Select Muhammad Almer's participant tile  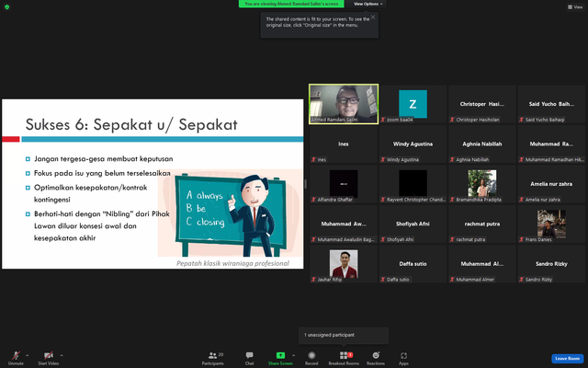pos(481,264)
